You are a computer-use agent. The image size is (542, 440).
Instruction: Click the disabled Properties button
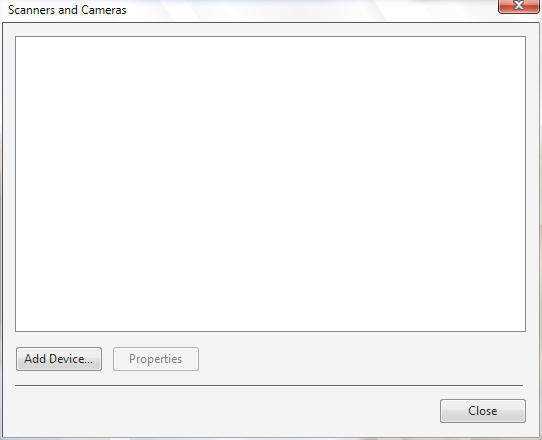pos(156,359)
